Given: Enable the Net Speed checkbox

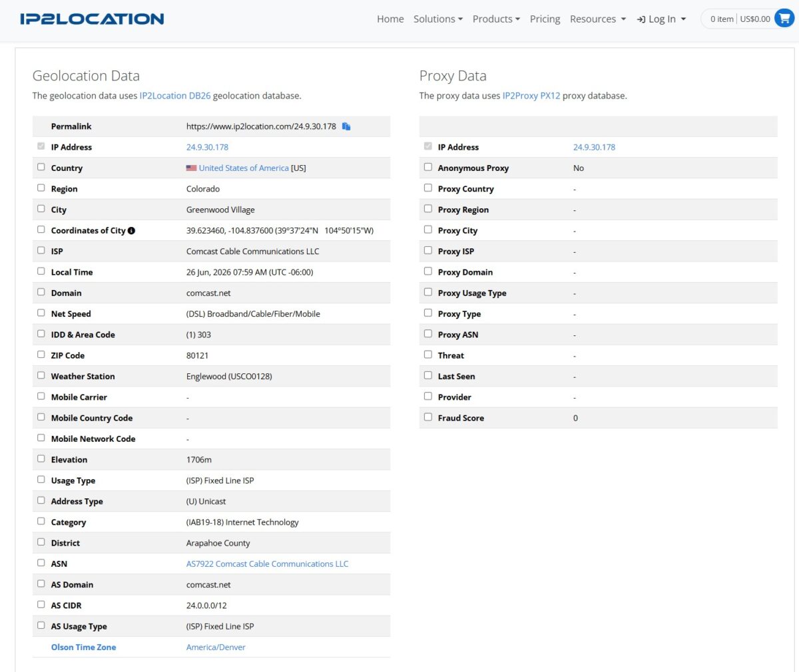Looking at the screenshot, I should (41, 313).
